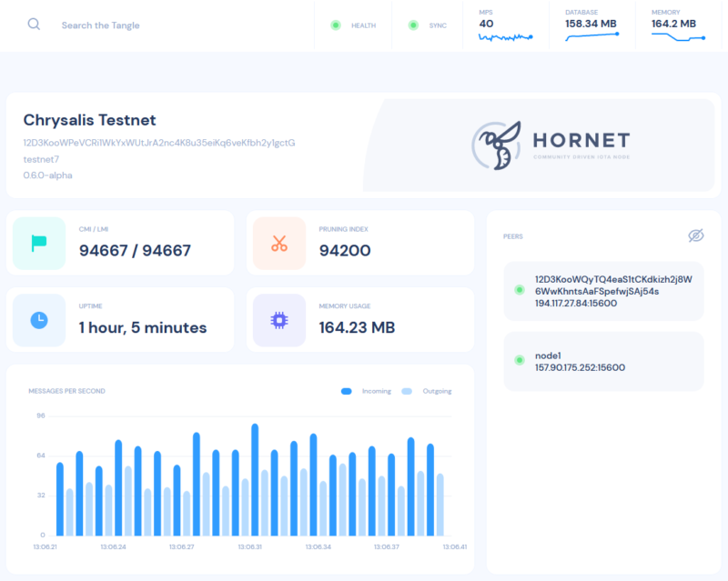Click the search magnifier icon

[35, 25]
